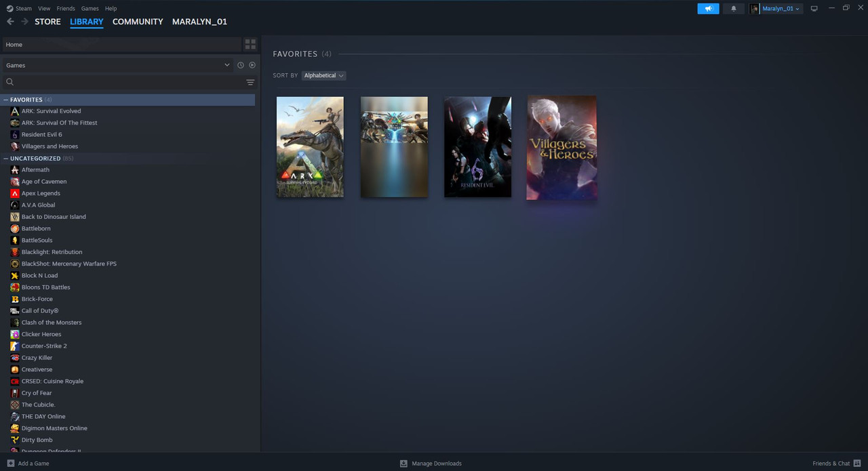Open the View menu
The height and width of the screenshot is (471, 868).
pyautogui.click(x=44, y=8)
